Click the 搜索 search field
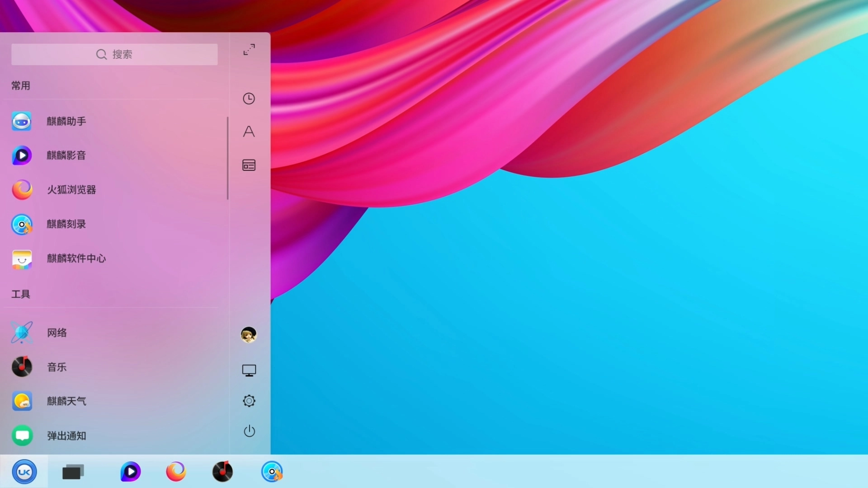 tap(114, 55)
